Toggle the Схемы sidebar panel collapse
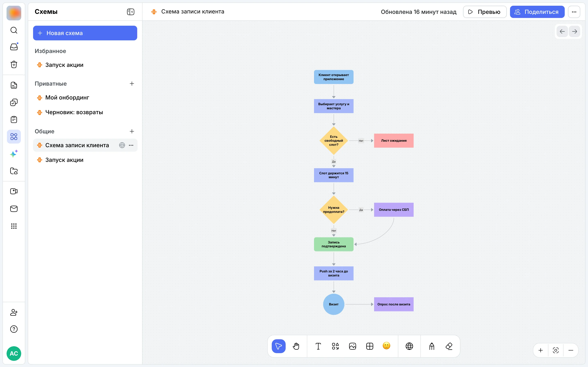The image size is (588, 367). point(131,12)
